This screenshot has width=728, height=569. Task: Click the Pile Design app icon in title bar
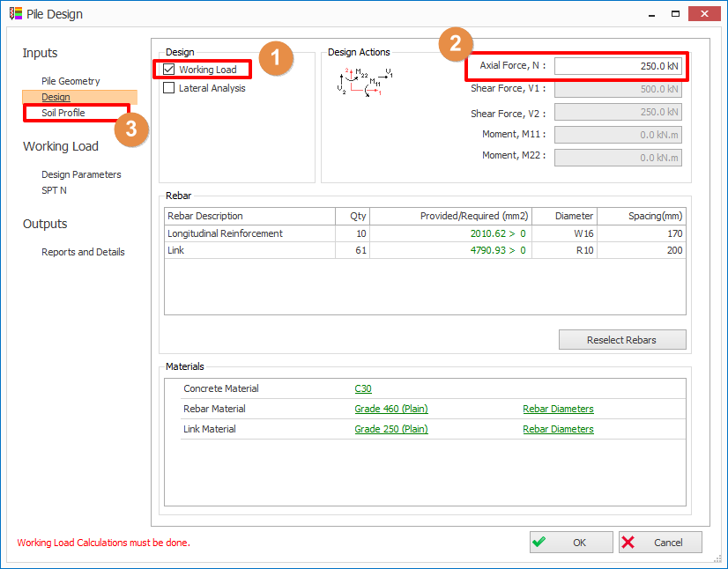[x=13, y=14]
